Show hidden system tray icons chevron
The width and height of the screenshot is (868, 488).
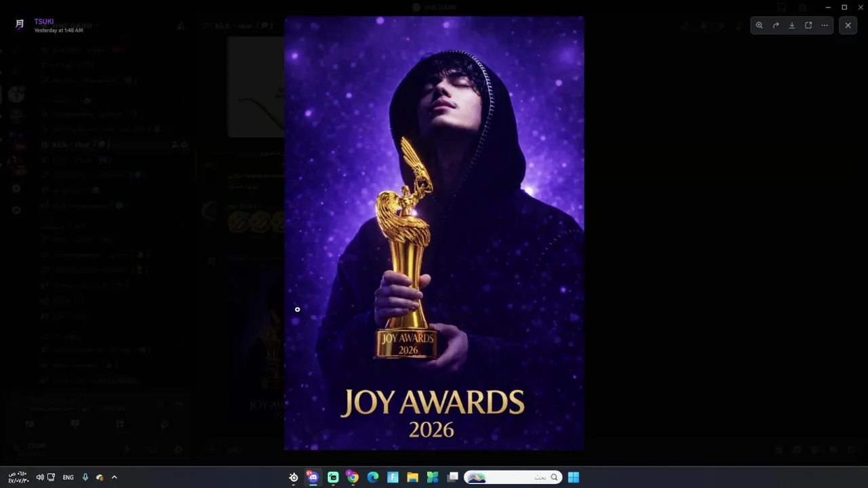pyautogui.click(x=114, y=477)
